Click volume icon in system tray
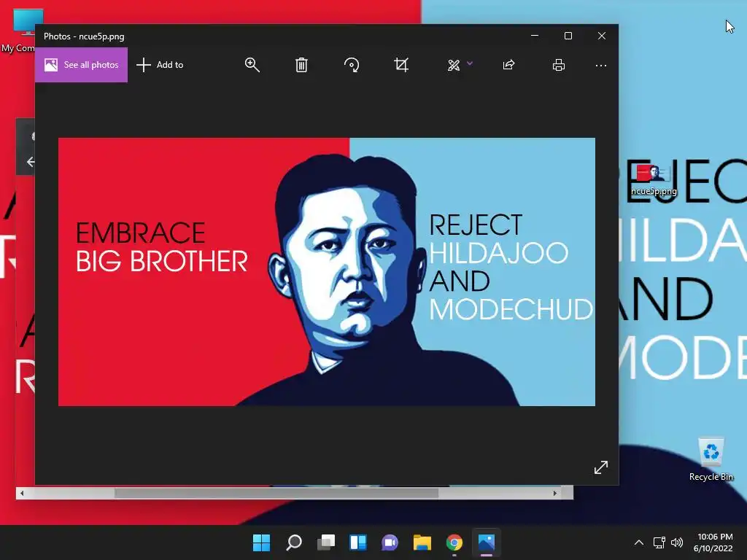747x560 pixels. pyautogui.click(x=676, y=542)
